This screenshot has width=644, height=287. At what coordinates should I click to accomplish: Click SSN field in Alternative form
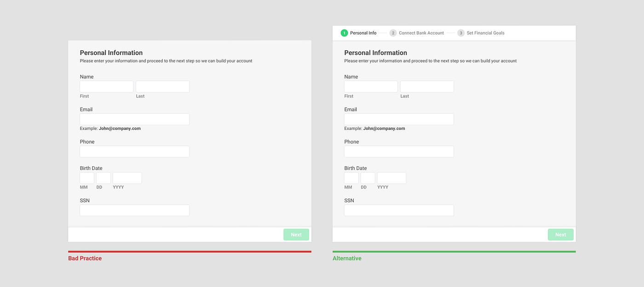(x=399, y=210)
